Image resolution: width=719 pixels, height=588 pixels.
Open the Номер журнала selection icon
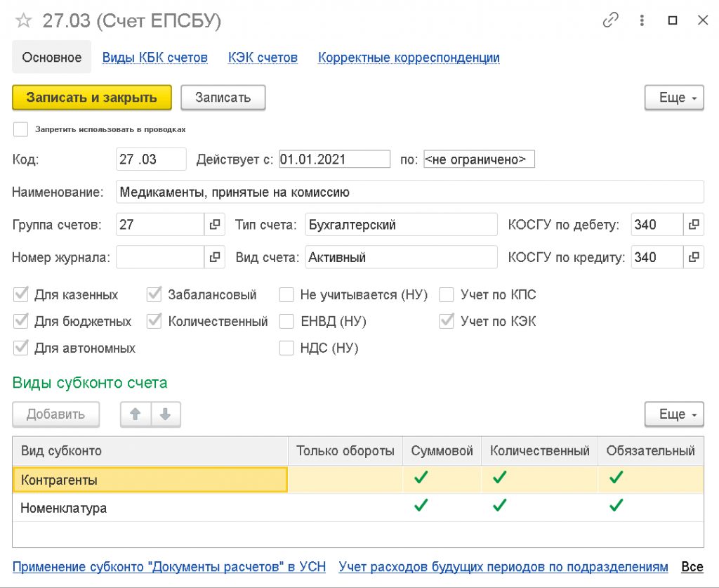coord(215,257)
